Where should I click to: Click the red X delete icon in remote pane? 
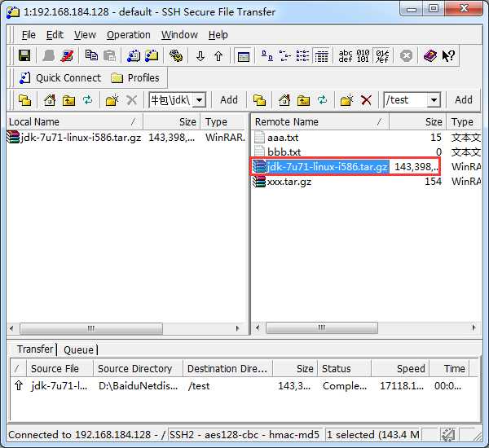coord(366,100)
